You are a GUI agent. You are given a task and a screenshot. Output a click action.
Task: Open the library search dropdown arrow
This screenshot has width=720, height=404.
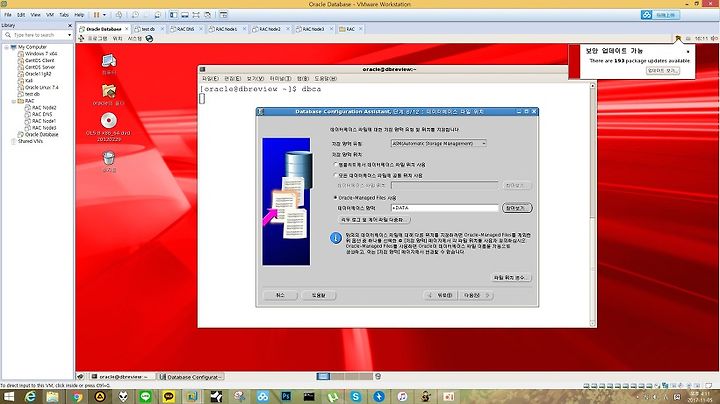pyautogui.click(x=69, y=35)
